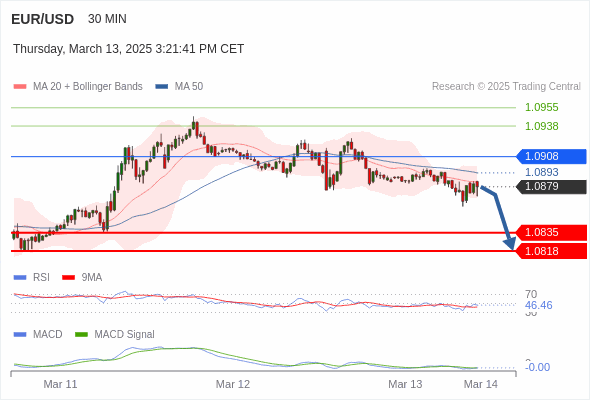The width and height of the screenshot is (590, 400).
Task: Click the Research © 2025 Trading Central credit
Action: 506,87
